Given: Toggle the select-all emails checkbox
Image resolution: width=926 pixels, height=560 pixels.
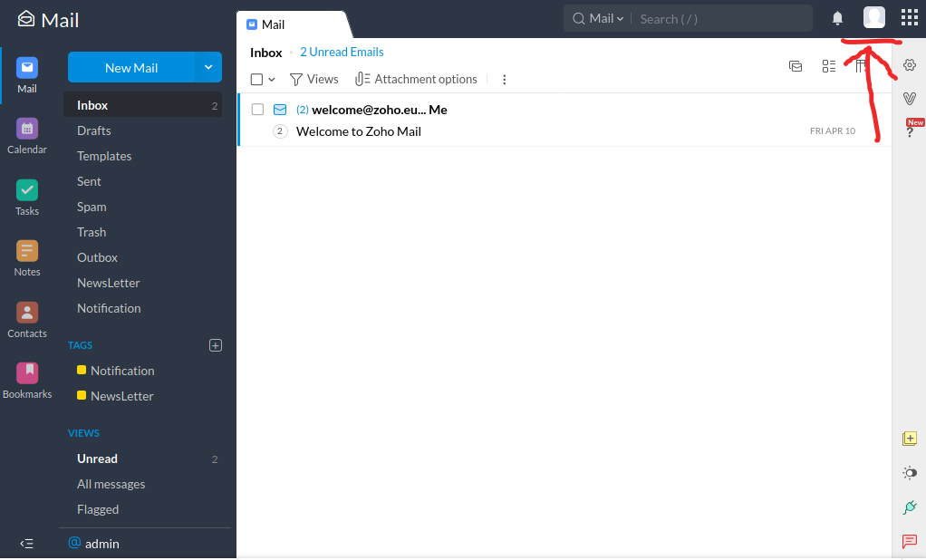Looking at the screenshot, I should (256, 80).
